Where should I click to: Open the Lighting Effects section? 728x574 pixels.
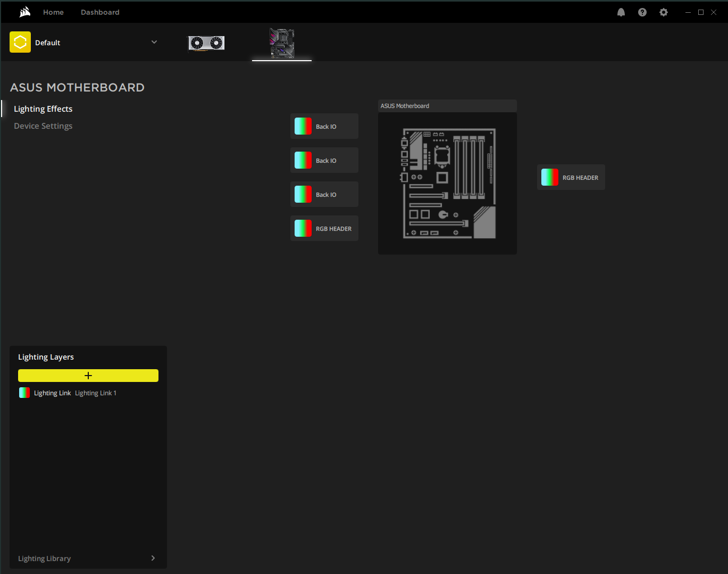pyautogui.click(x=43, y=109)
